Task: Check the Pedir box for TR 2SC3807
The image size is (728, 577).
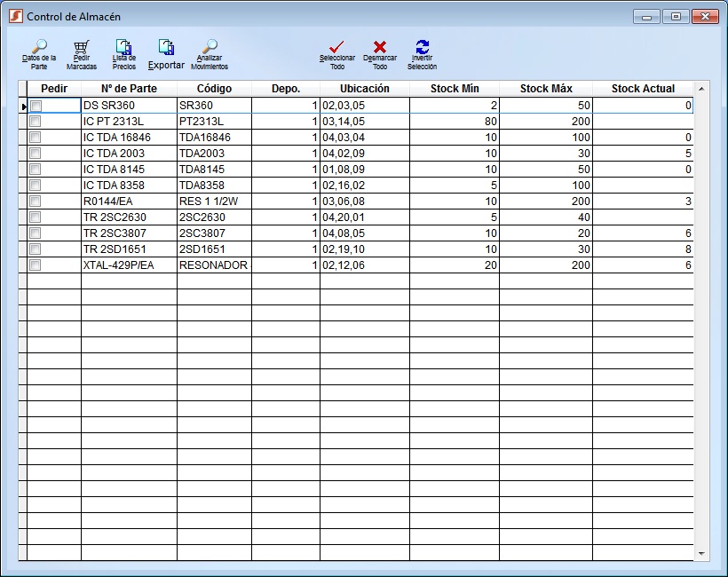Action: [x=34, y=233]
